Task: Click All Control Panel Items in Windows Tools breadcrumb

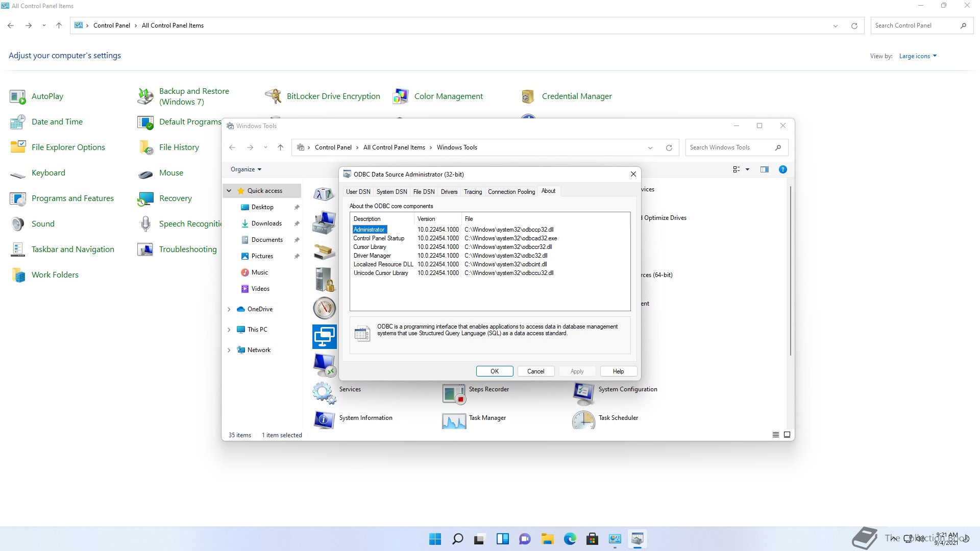Action: coord(394,147)
